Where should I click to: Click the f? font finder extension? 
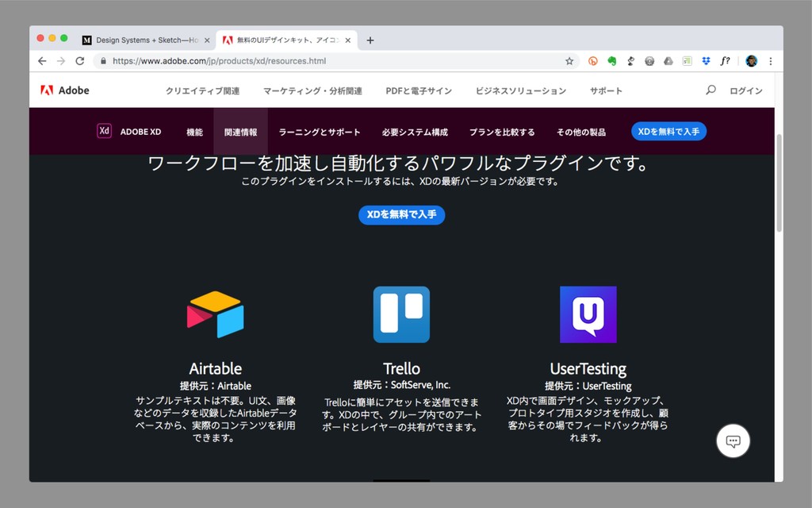725,61
